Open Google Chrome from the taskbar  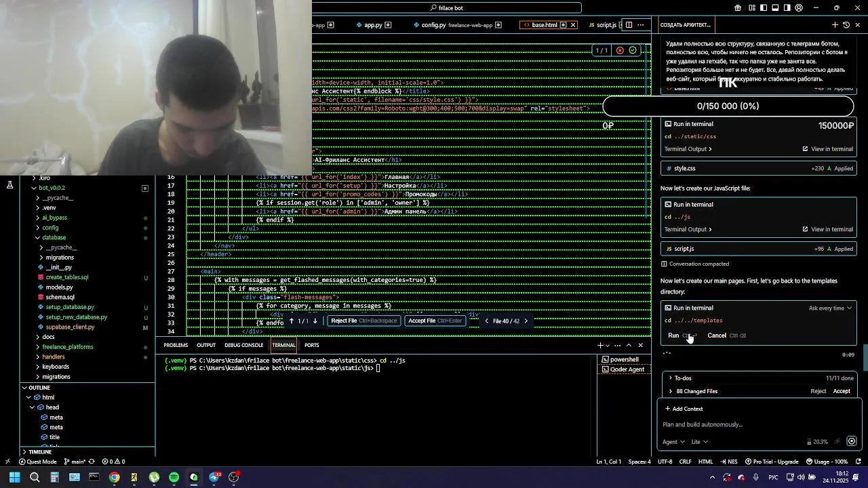pos(115,477)
